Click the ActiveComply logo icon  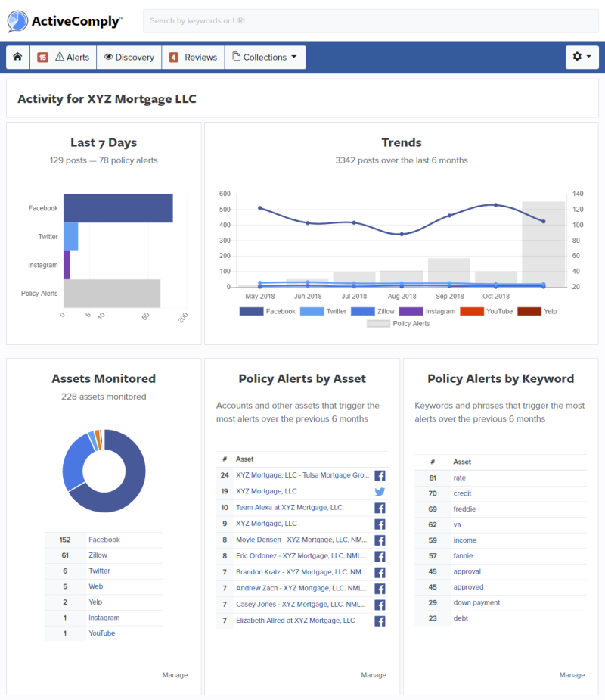pos(17,21)
